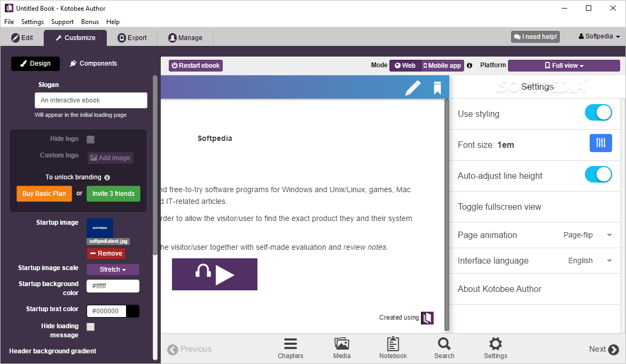Click the unlock branding info icon
The height and width of the screenshot is (364, 626).
pyautogui.click(x=107, y=177)
